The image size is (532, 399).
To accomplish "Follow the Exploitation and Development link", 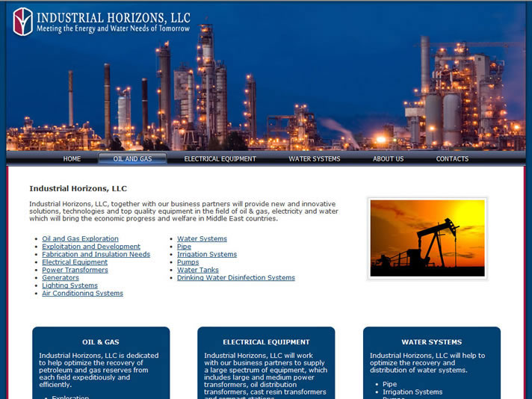I will coord(91,247).
